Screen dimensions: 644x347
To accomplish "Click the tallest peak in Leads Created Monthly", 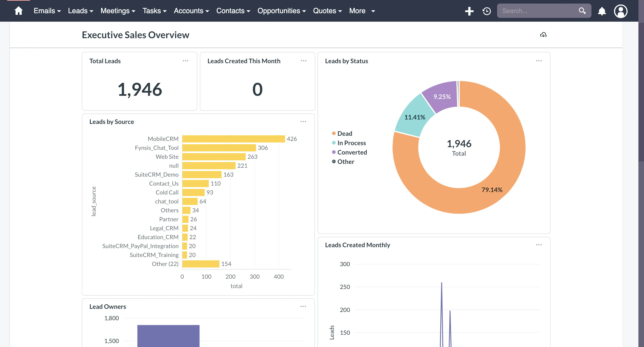I will (x=441, y=283).
